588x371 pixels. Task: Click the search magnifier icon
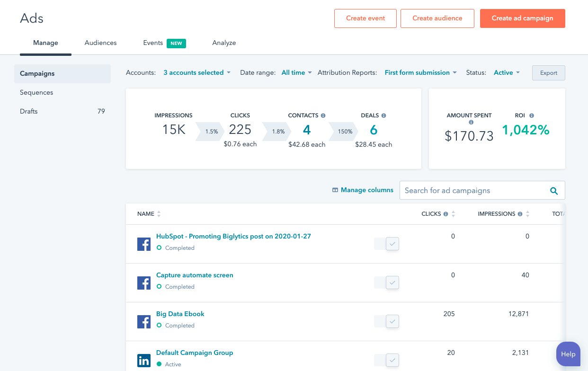click(553, 191)
